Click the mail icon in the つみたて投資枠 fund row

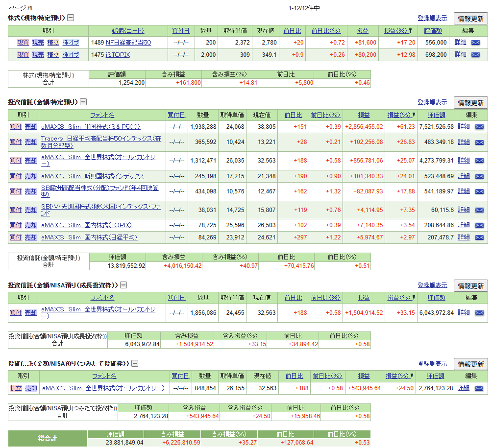point(479,388)
